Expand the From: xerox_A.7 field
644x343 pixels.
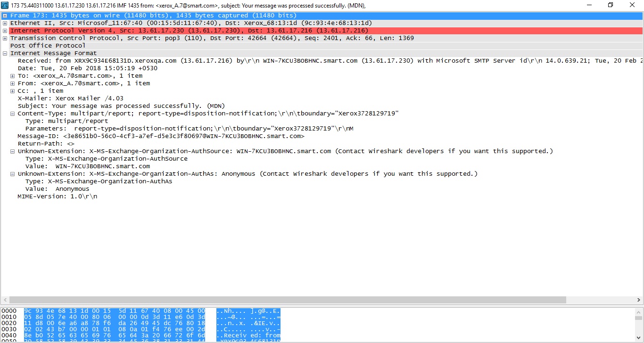tap(12, 83)
